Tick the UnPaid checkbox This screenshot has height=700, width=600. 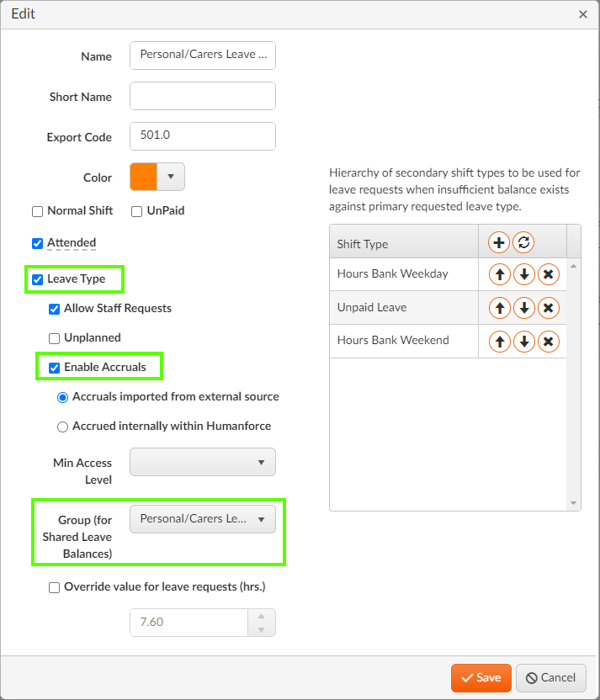[x=136, y=212]
